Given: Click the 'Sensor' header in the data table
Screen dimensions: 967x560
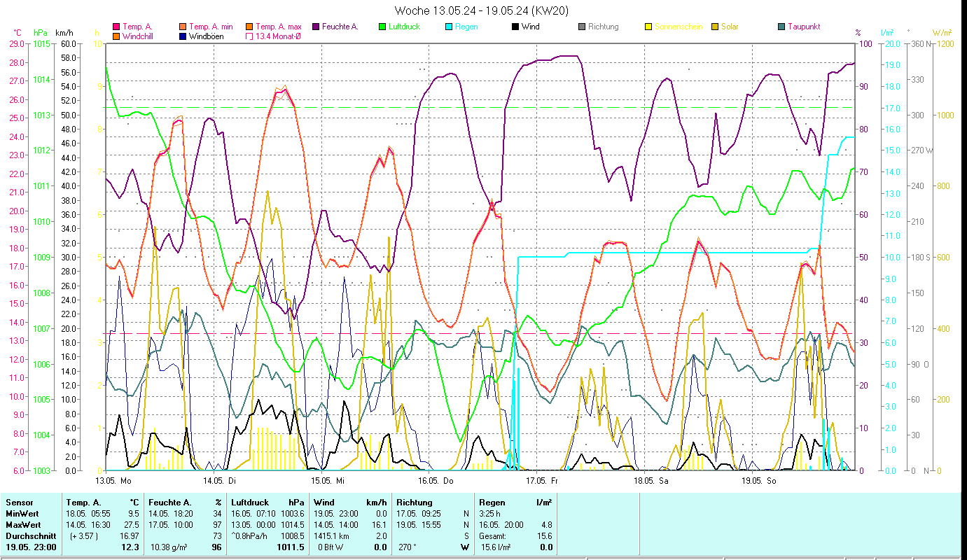Looking at the screenshot, I should click(18, 503).
